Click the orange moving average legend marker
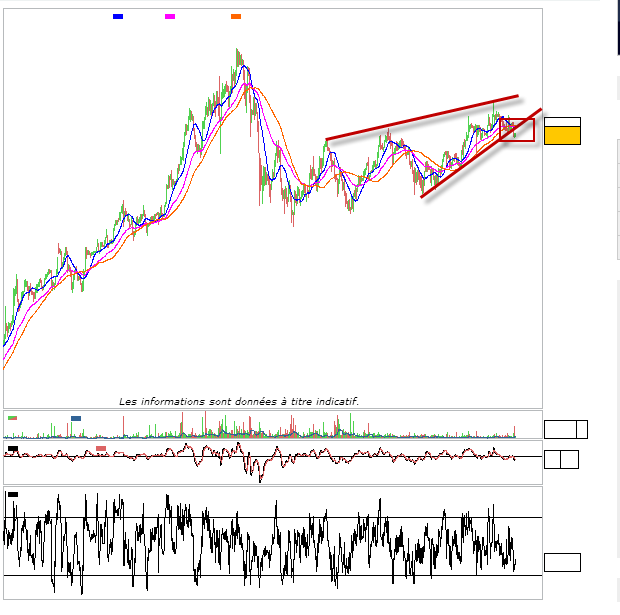Image resolution: width=620 pixels, height=615 pixels. (x=236, y=17)
